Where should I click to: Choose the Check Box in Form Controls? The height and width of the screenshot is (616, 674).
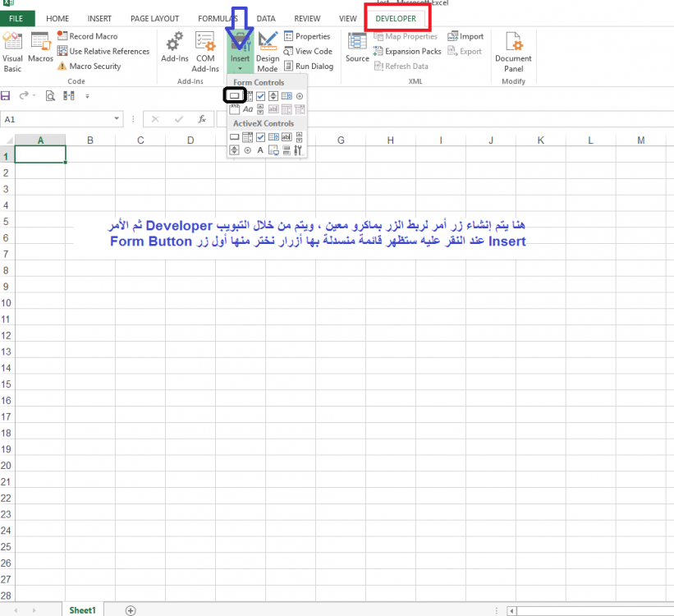(x=260, y=96)
